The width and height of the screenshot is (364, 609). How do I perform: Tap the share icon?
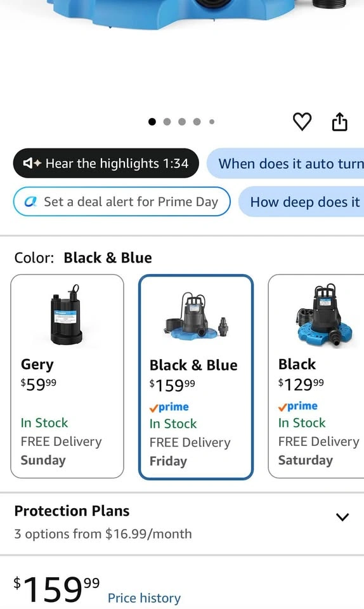coord(339,122)
